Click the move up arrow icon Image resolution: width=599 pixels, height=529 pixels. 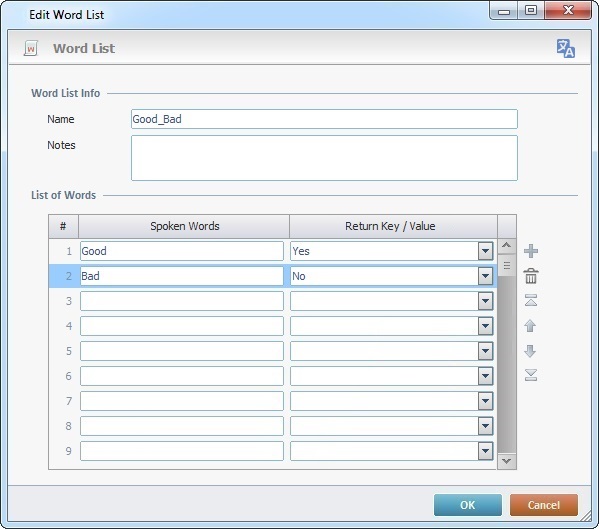pyautogui.click(x=530, y=326)
